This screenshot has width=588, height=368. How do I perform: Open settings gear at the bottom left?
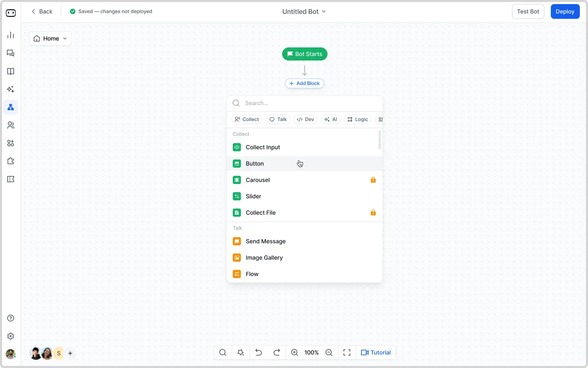[x=11, y=336]
